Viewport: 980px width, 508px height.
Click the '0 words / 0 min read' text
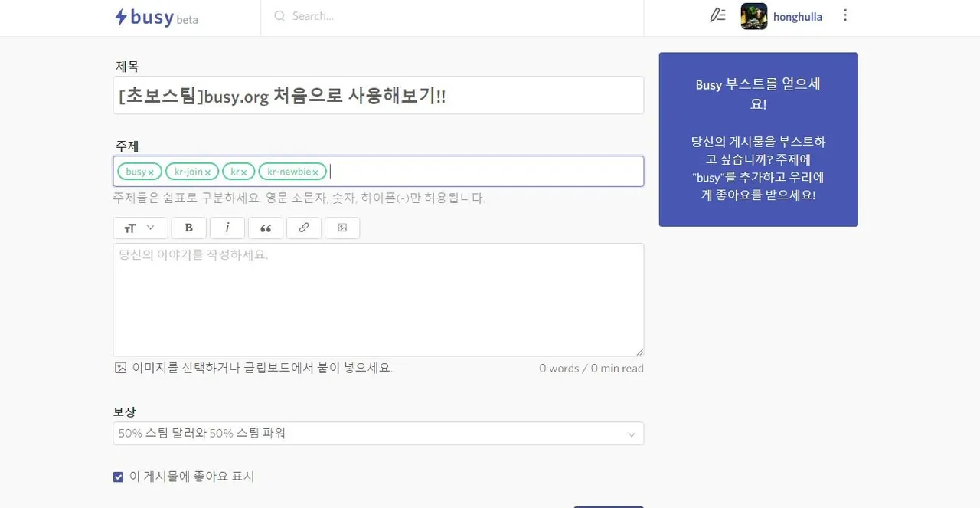pyautogui.click(x=591, y=369)
